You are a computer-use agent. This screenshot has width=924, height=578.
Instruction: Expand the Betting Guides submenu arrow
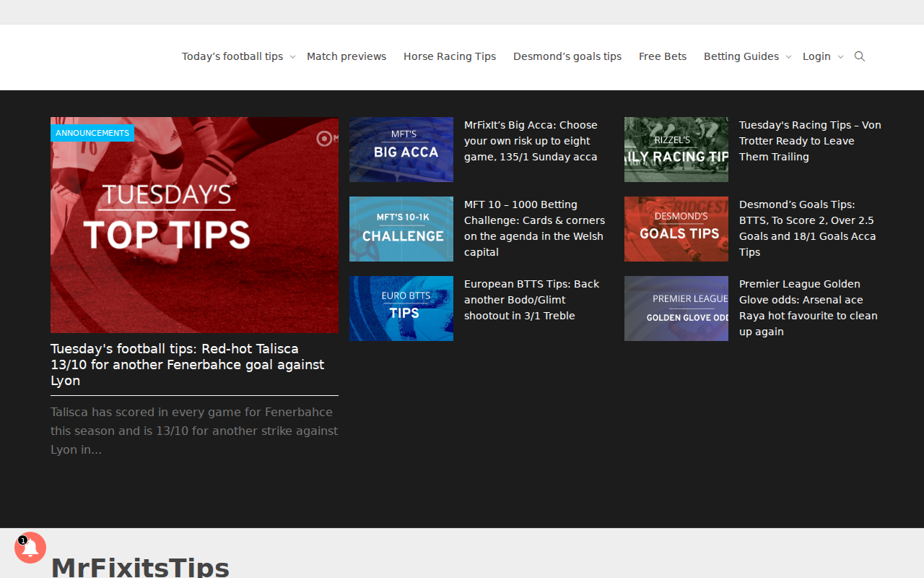(x=788, y=57)
